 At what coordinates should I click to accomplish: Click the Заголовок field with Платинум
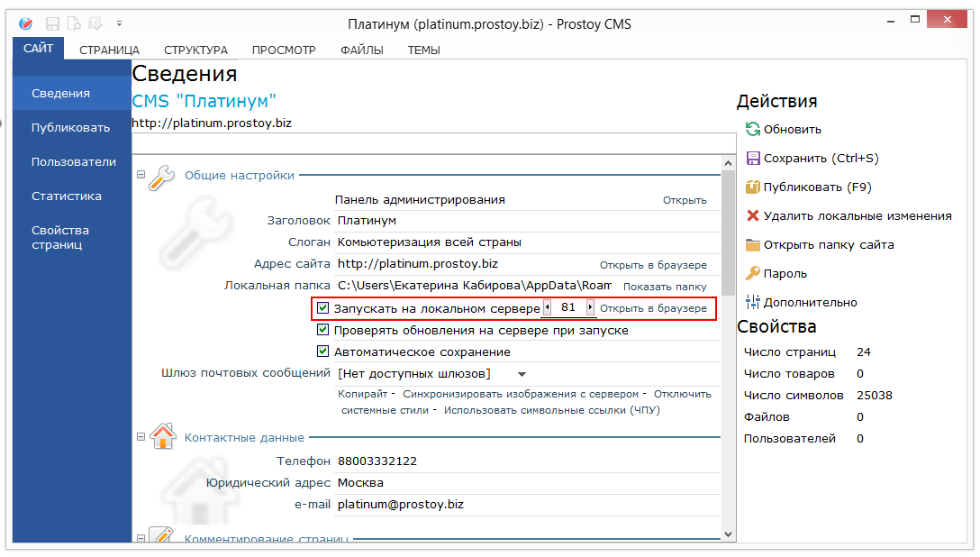[528, 221]
